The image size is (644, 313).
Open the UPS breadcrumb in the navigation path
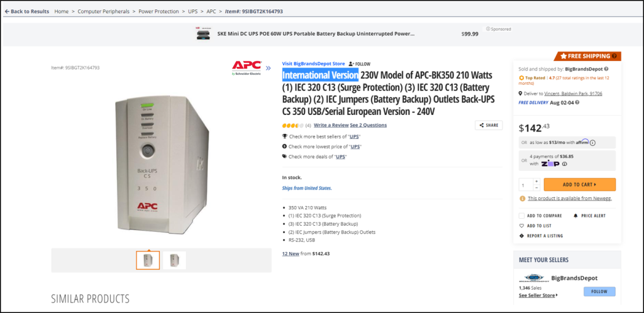point(192,11)
